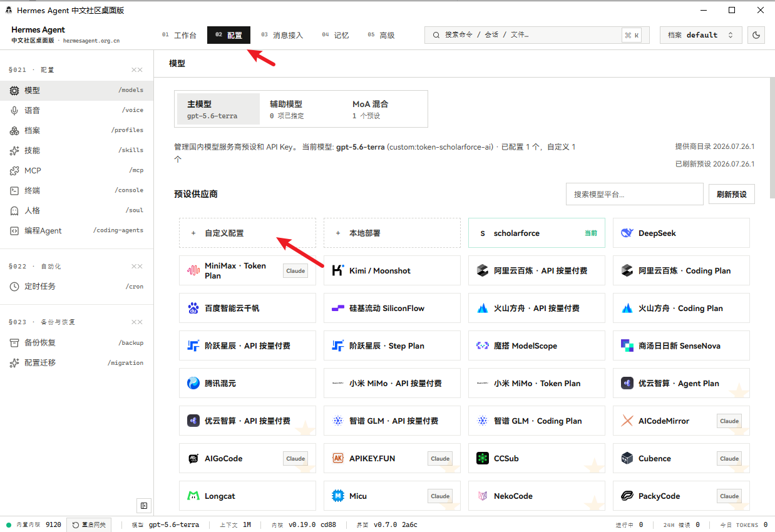Open the 配置迁移 migration icon
775x532 pixels.
coord(14,362)
